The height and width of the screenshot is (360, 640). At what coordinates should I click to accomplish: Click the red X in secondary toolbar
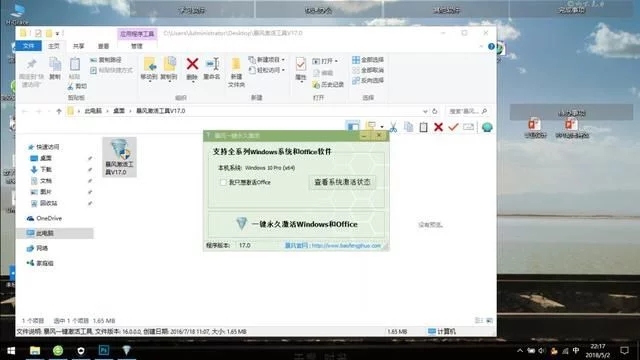438,127
